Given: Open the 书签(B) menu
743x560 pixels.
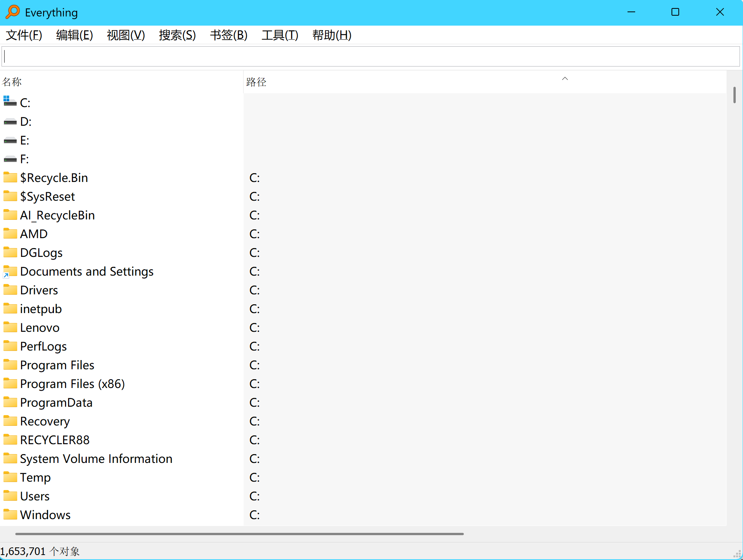Looking at the screenshot, I should (x=228, y=35).
